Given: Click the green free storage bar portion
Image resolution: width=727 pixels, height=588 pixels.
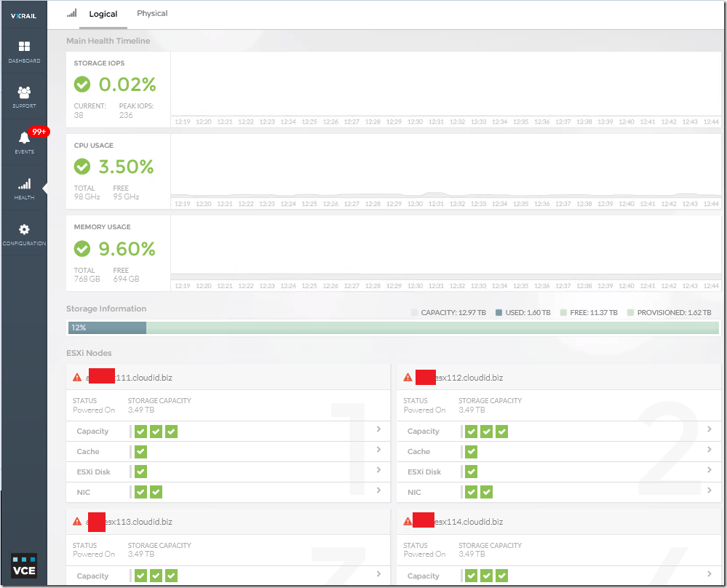Looking at the screenshot, I should point(432,328).
